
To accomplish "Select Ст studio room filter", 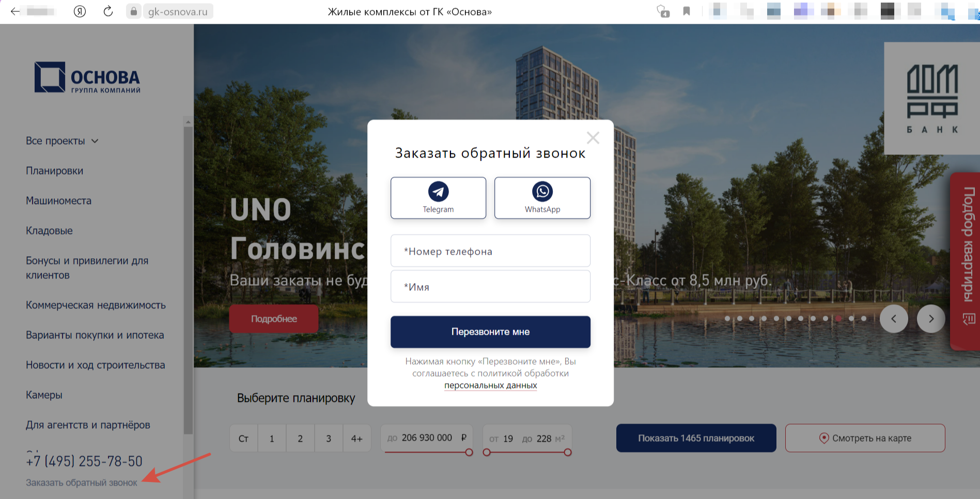I will (x=243, y=439).
